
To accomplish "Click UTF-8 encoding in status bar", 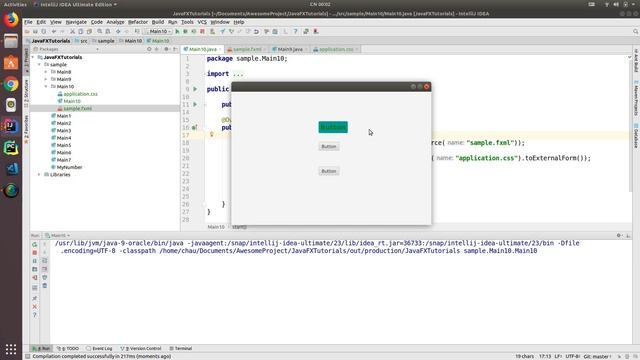I will (x=573, y=356).
